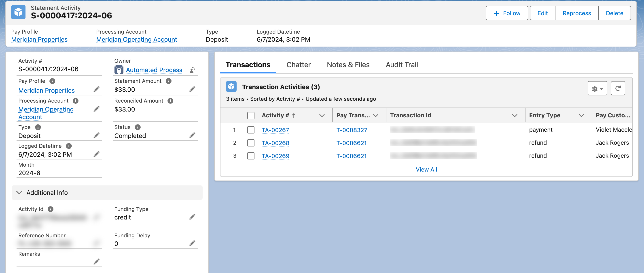This screenshot has height=273, width=644.
Task: Edit Statement Amount with its pencil icon
Action: (x=192, y=89)
